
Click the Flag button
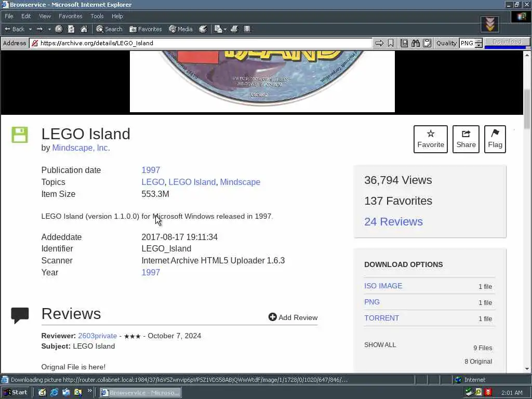click(495, 139)
